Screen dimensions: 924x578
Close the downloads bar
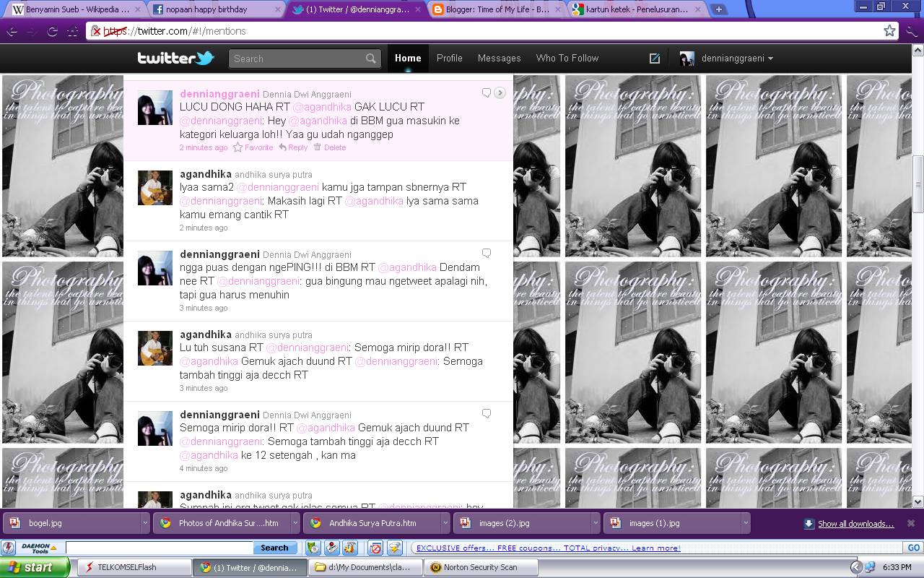[911, 523]
